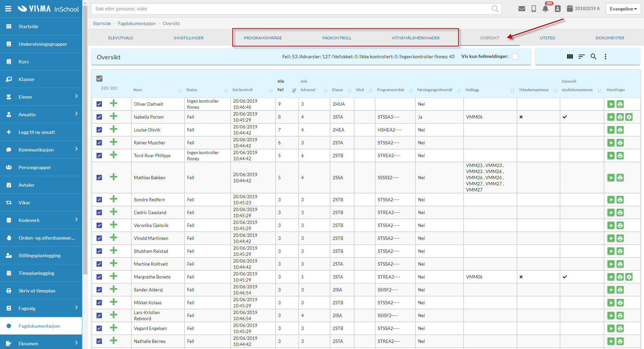Open Startside in the sidebar

click(41, 26)
